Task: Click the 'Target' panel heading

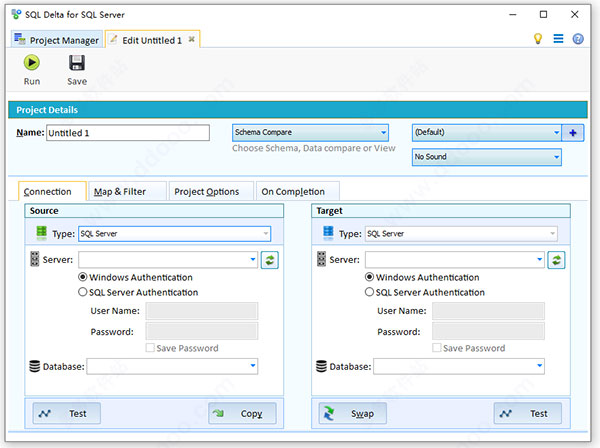Action: point(329,211)
